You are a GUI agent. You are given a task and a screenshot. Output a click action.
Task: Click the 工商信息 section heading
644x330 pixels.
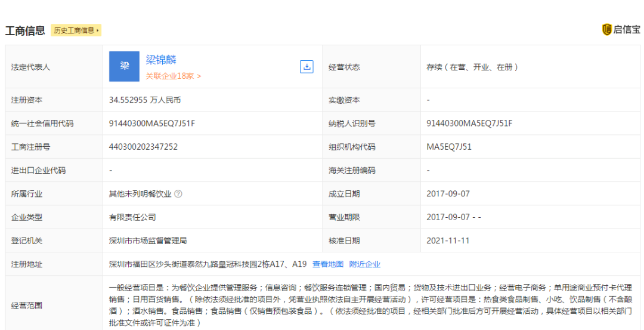[x=25, y=30]
